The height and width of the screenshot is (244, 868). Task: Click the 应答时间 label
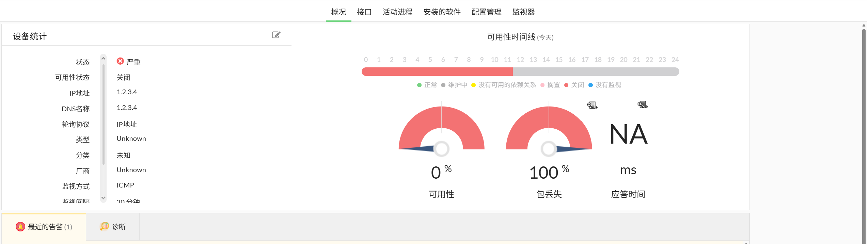click(x=628, y=194)
